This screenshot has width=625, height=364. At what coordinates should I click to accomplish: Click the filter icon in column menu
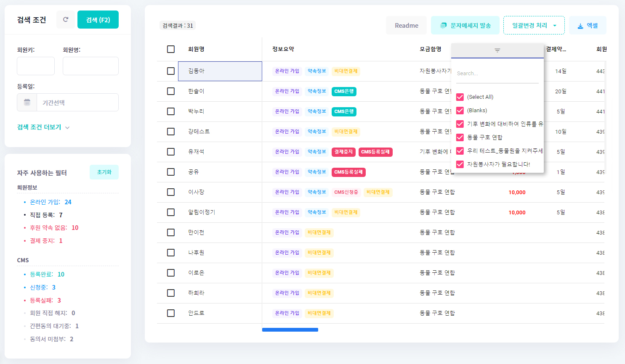pyautogui.click(x=497, y=50)
